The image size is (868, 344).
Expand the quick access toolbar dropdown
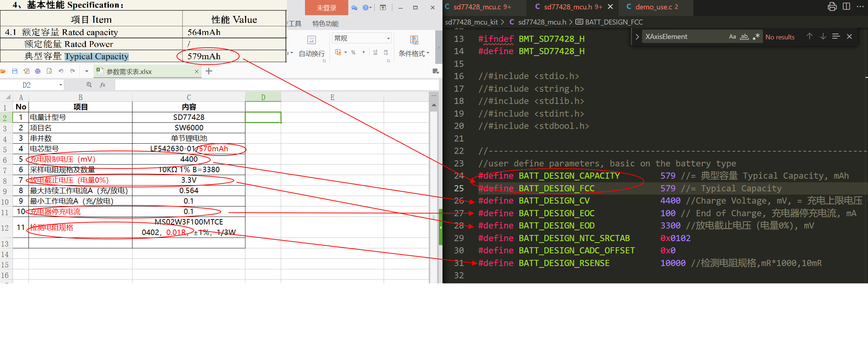click(x=87, y=71)
